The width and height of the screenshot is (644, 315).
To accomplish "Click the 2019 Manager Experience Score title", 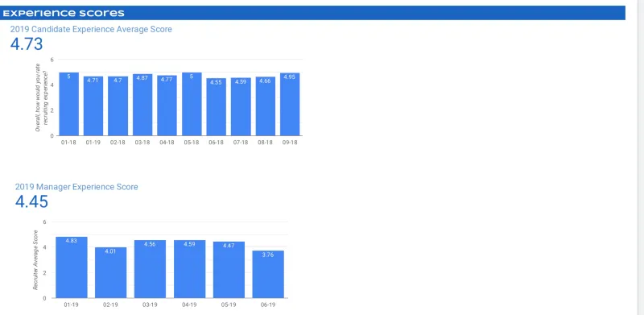I will [x=76, y=187].
